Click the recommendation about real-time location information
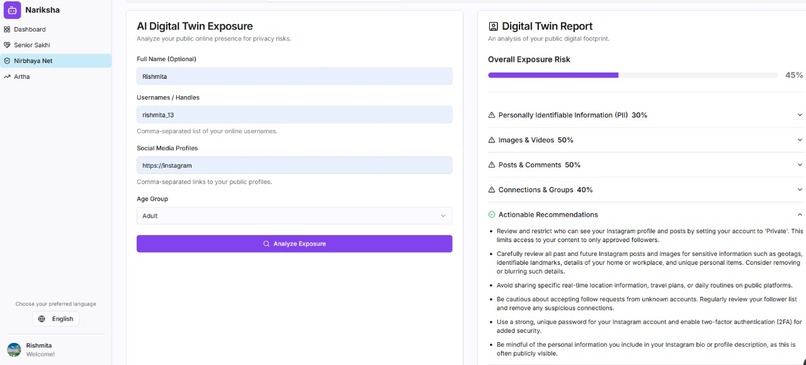Viewport: 806px width, 365px height. point(644,285)
